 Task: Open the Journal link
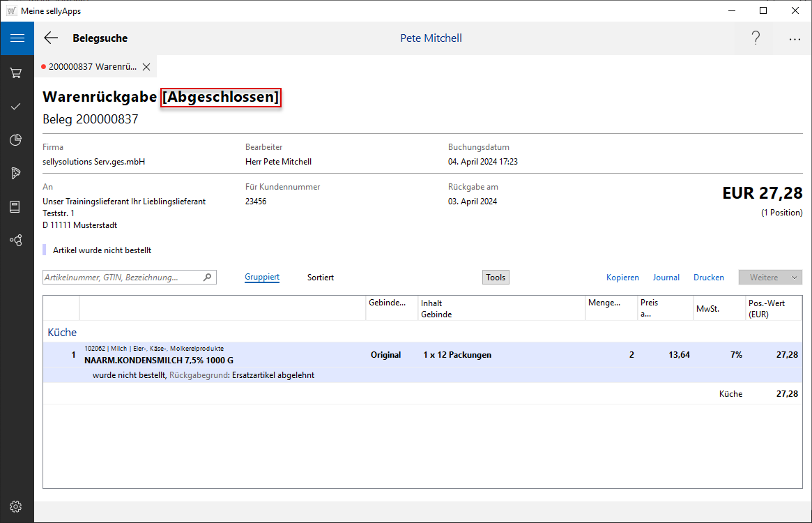666,278
